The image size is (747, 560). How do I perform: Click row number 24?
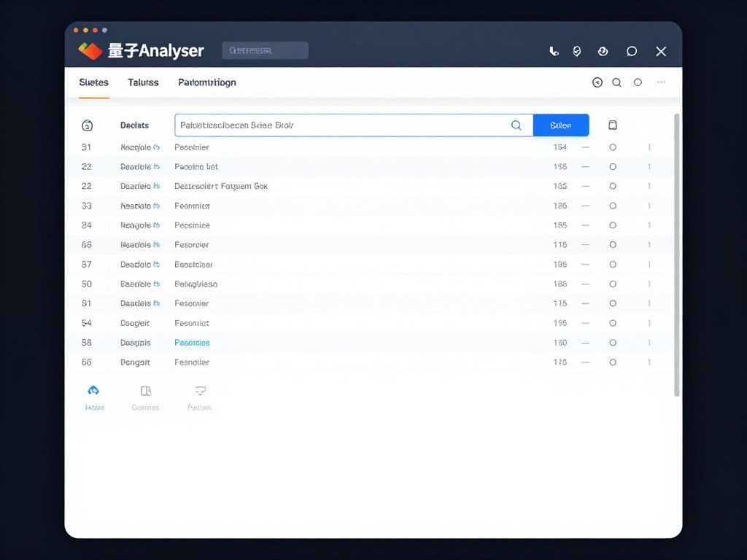tap(86, 225)
